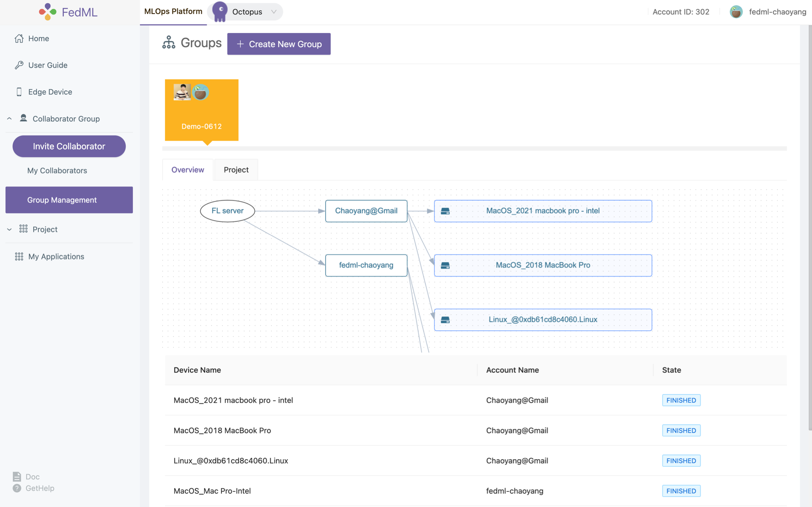Click the fedml-chaoyang profile avatar

tap(736, 12)
